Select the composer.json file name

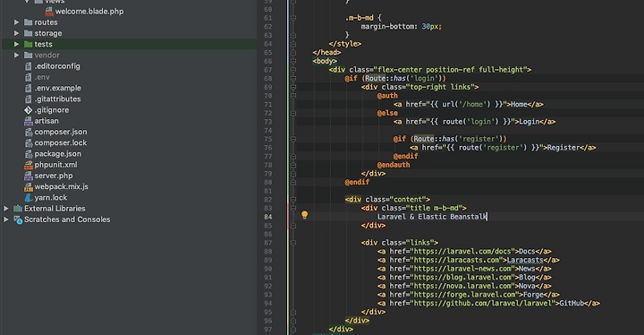tap(61, 132)
